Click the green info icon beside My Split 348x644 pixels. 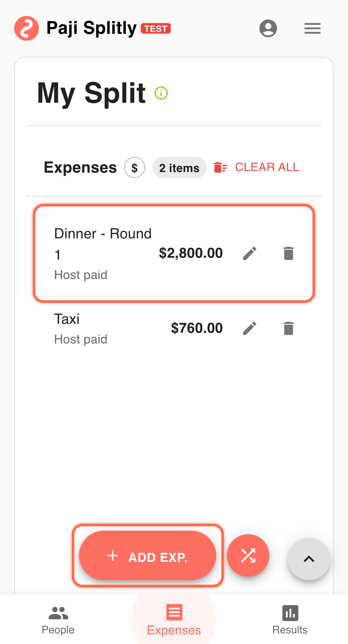pos(161,93)
